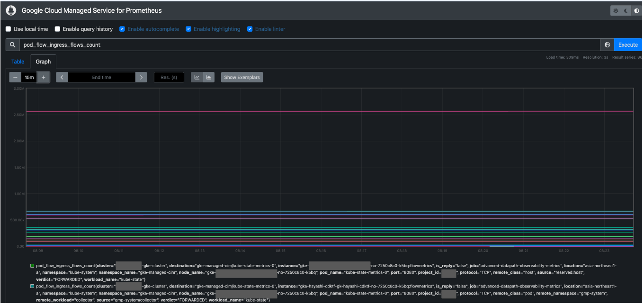Click the End time input field
Image resolution: width=644 pixels, height=305 pixels.
coord(102,77)
